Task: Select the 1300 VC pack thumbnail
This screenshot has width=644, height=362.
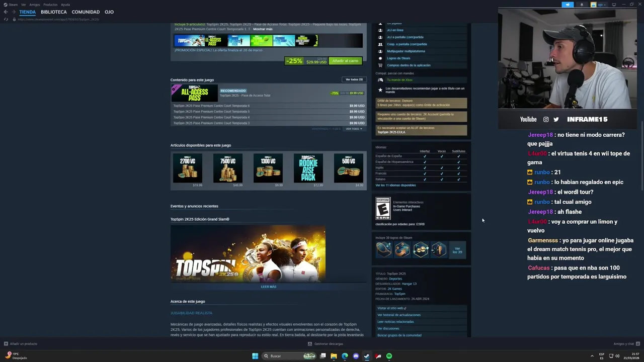Action: (268, 168)
